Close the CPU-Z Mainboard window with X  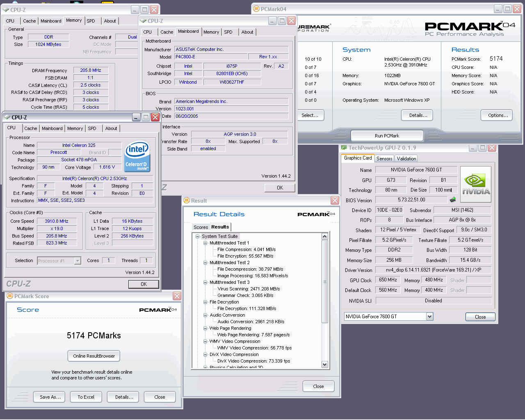[x=291, y=21]
